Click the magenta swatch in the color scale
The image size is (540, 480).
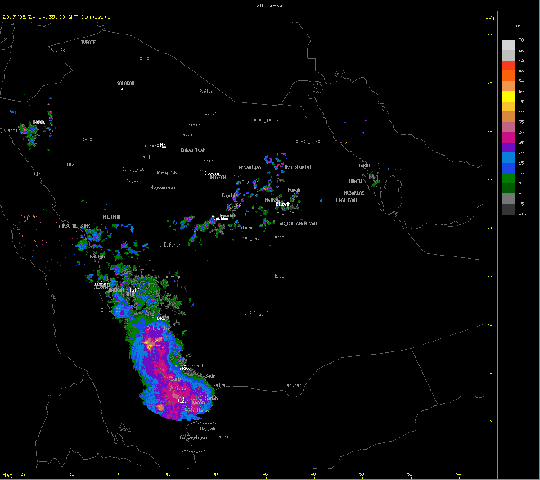coord(508,137)
